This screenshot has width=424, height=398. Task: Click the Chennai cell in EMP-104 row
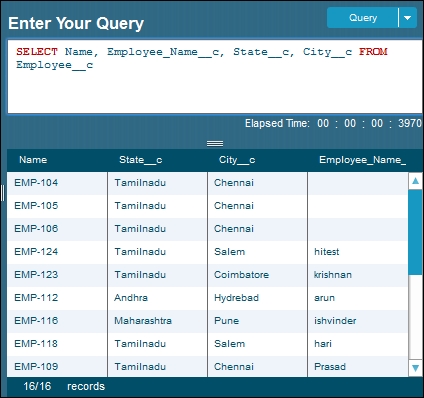click(257, 183)
